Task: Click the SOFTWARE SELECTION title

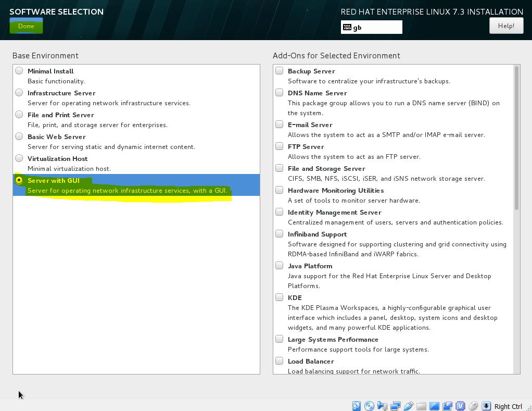Action: 57,11
